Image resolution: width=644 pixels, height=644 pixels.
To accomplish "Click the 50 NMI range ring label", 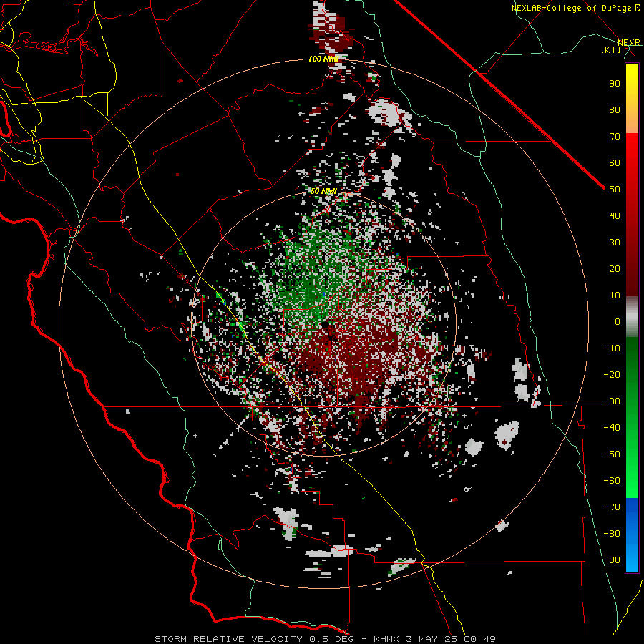I will [323, 191].
